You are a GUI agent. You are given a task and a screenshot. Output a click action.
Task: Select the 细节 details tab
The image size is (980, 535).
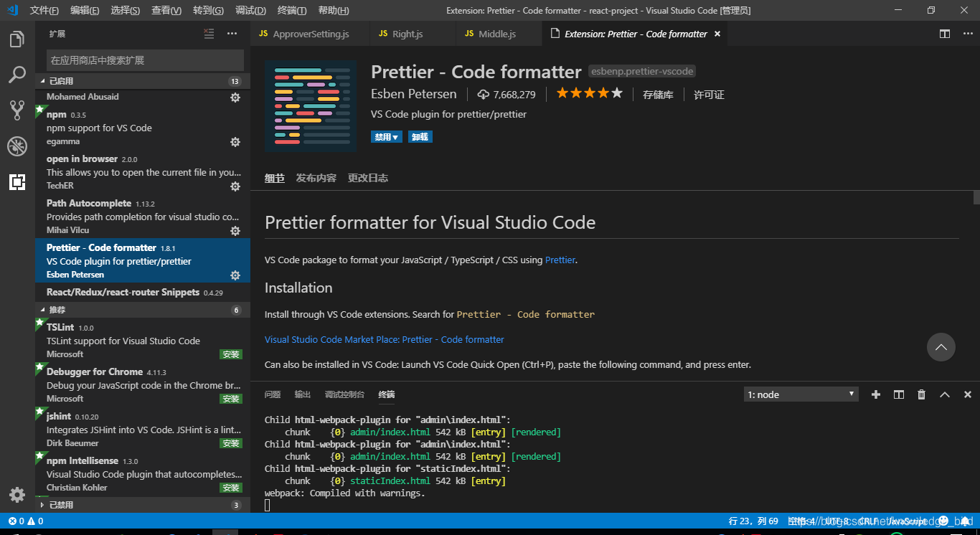[275, 178]
